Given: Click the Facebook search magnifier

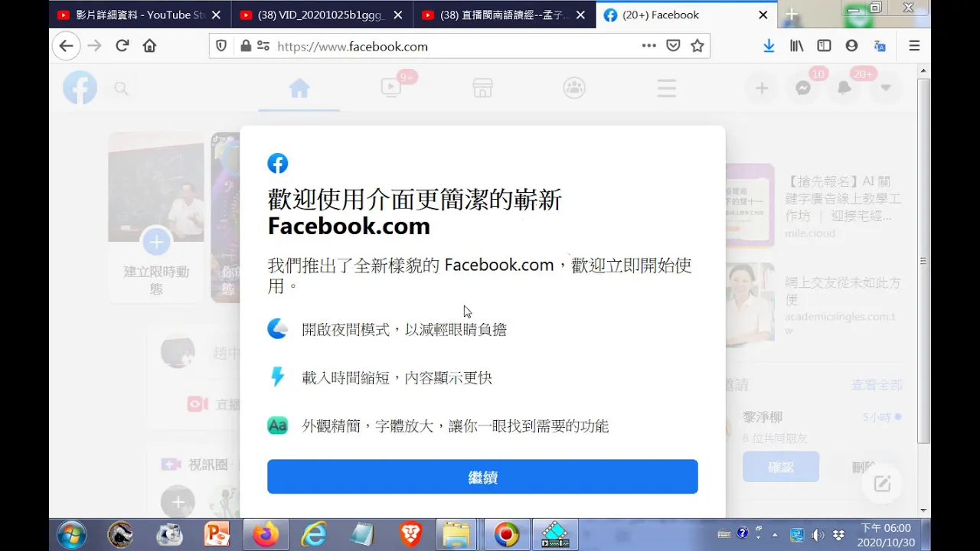Looking at the screenshot, I should pyautogui.click(x=121, y=89).
